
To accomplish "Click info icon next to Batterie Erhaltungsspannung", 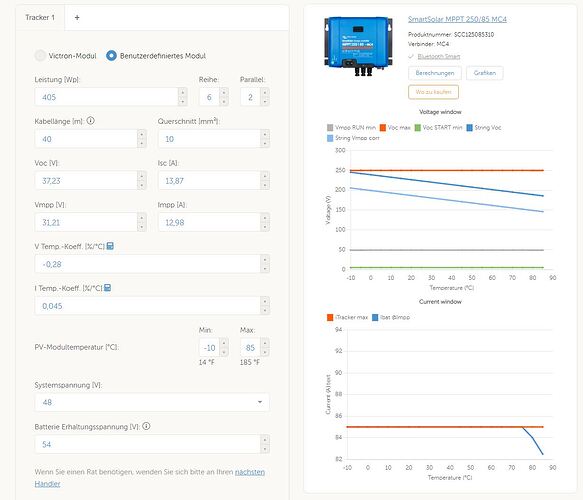I will [x=146, y=426].
